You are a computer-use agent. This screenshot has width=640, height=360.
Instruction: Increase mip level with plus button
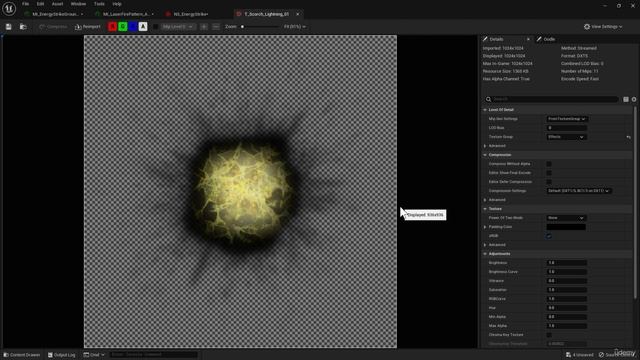204,27
